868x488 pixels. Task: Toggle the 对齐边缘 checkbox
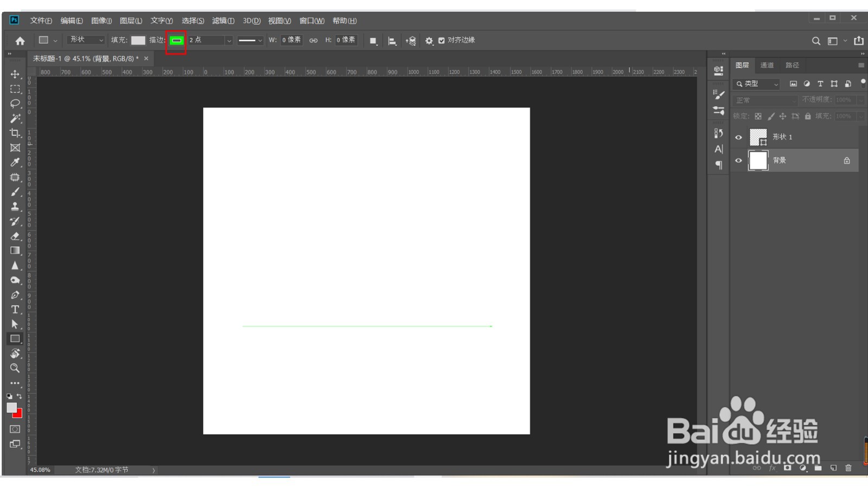(x=442, y=41)
